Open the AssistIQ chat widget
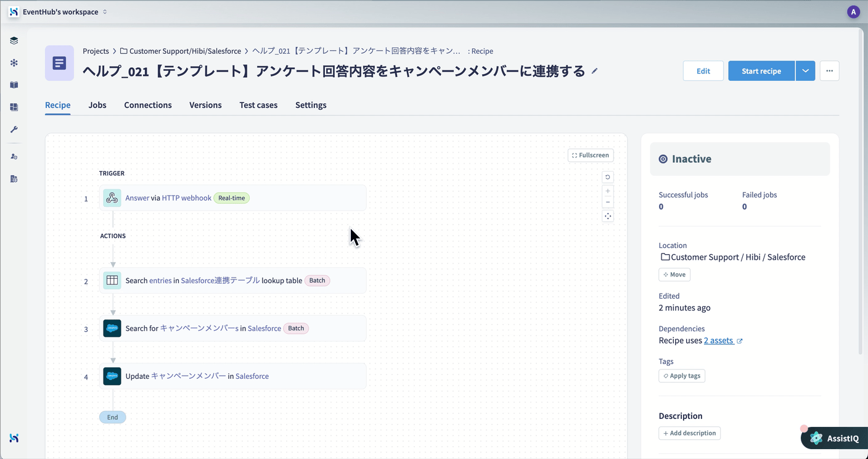Viewport: 868px width, 459px height. [x=834, y=438]
